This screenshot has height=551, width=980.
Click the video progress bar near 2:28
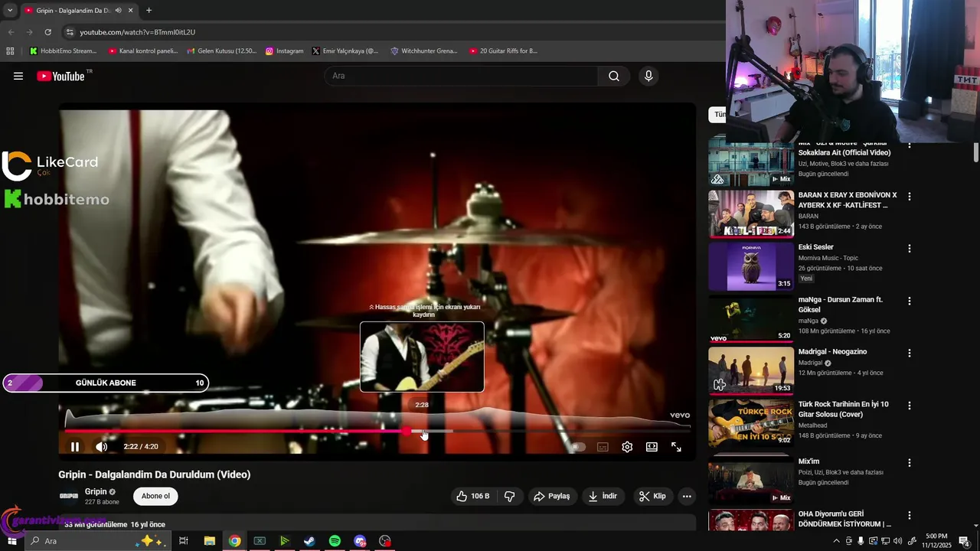[422, 431]
